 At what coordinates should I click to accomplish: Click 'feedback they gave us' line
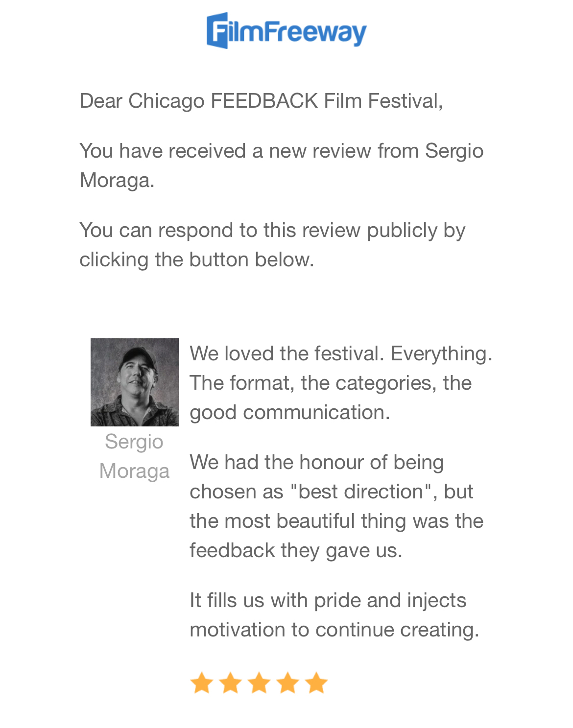(296, 550)
